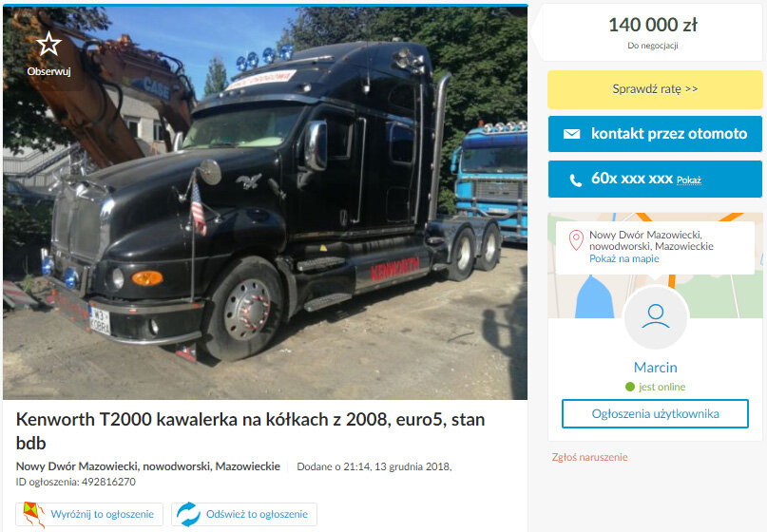Open seller name Marcin link
The height and width of the screenshot is (532, 767).
(656, 368)
